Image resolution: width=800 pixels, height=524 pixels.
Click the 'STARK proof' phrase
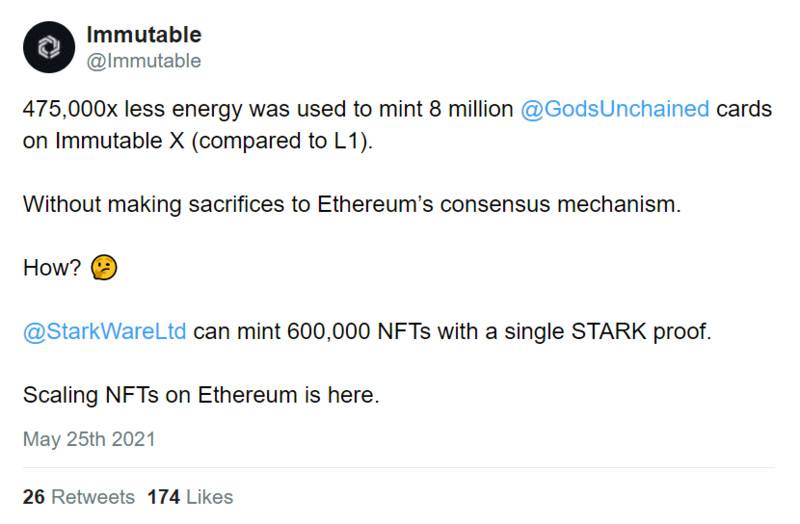pos(641,331)
